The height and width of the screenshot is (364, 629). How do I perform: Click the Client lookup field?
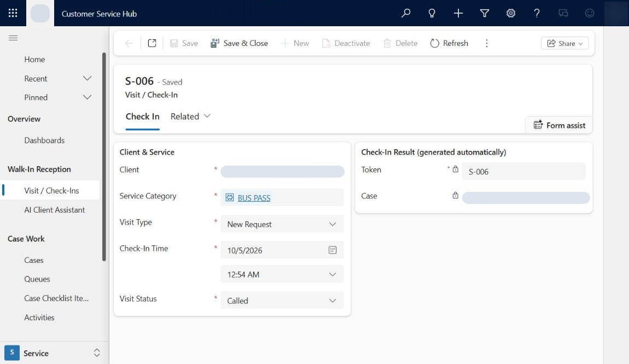coord(282,172)
